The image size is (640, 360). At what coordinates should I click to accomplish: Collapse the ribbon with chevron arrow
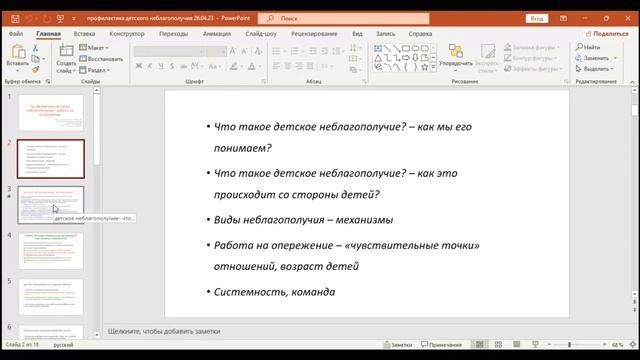(632, 82)
